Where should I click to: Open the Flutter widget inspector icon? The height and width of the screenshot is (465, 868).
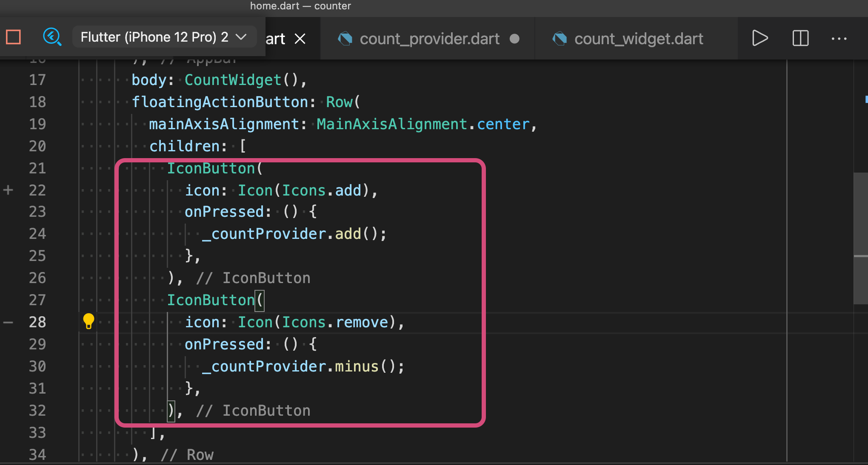tap(52, 37)
